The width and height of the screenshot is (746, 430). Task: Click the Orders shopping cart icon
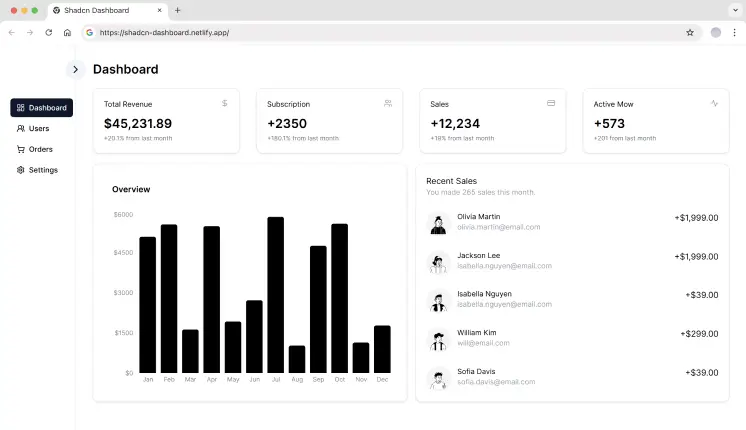click(20, 149)
